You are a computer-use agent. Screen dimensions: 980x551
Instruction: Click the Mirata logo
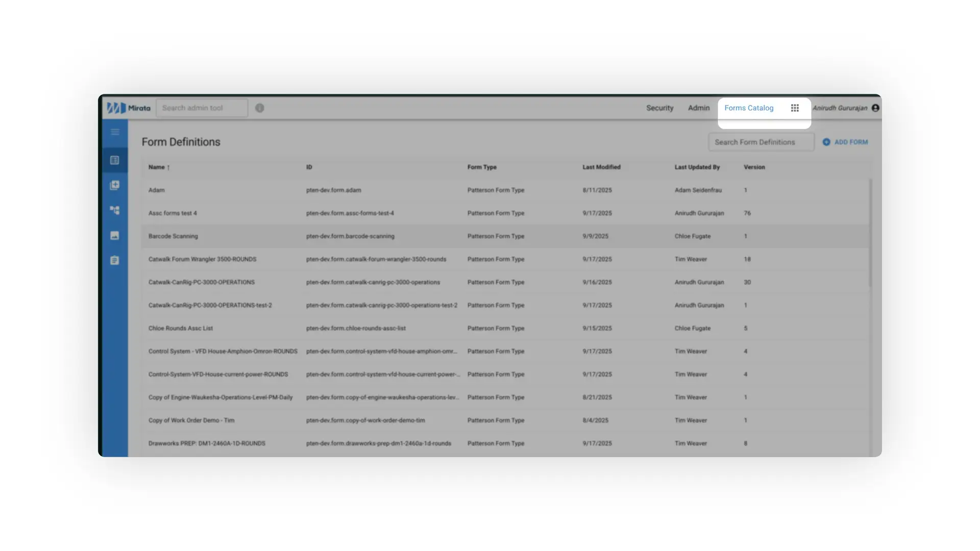pyautogui.click(x=127, y=108)
